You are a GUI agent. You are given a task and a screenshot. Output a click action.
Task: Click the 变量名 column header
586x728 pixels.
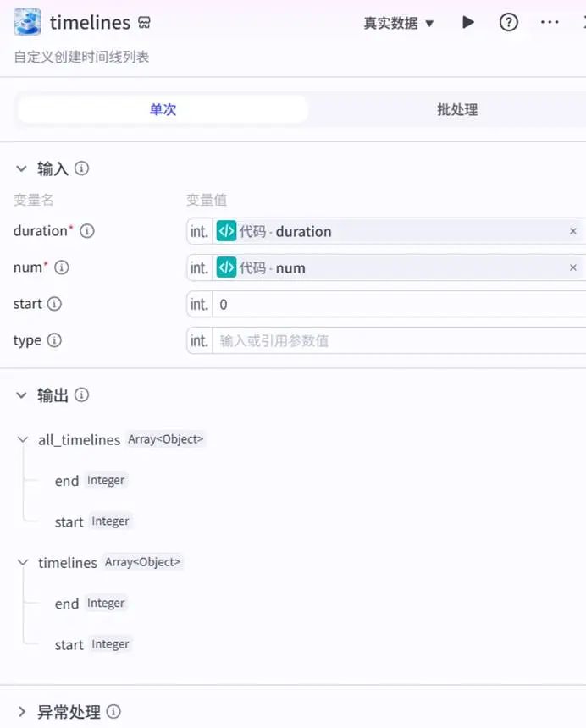coord(34,200)
